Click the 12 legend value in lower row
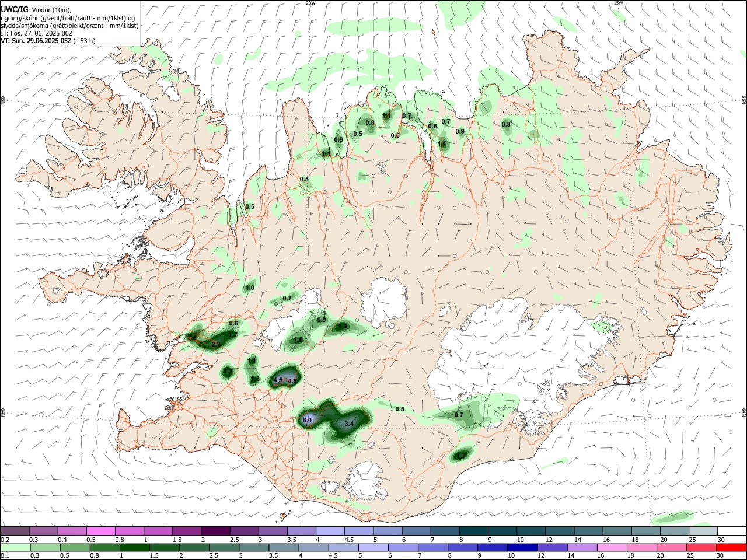 pos(540,556)
